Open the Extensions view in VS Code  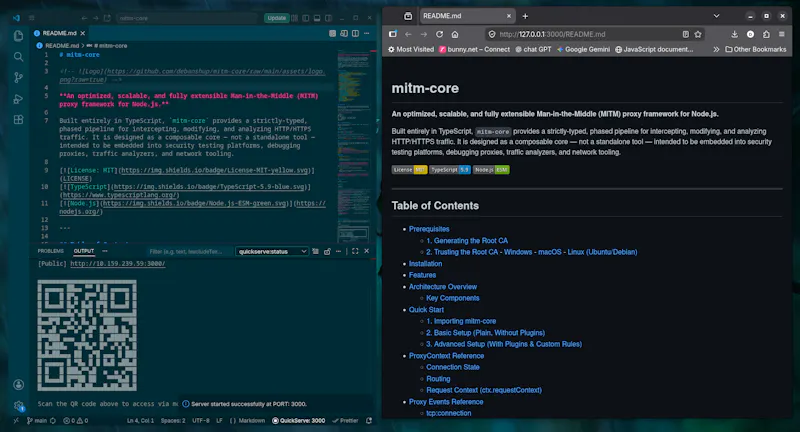tap(18, 120)
